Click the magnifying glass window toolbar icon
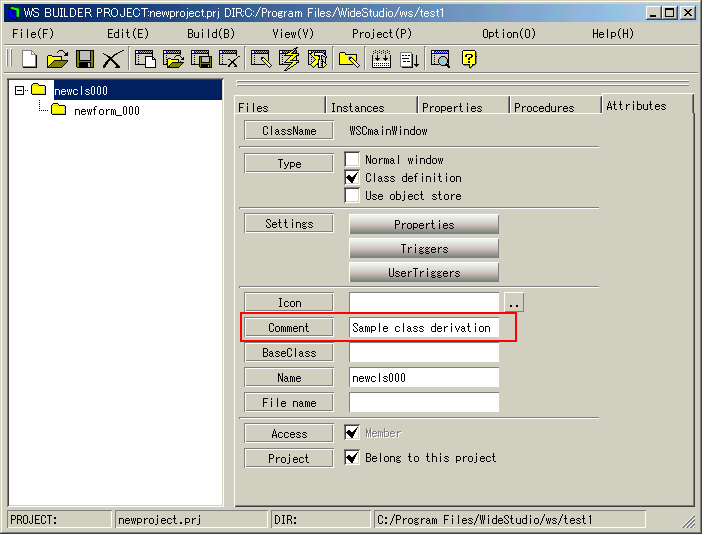This screenshot has width=705, height=535. pos(440,59)
